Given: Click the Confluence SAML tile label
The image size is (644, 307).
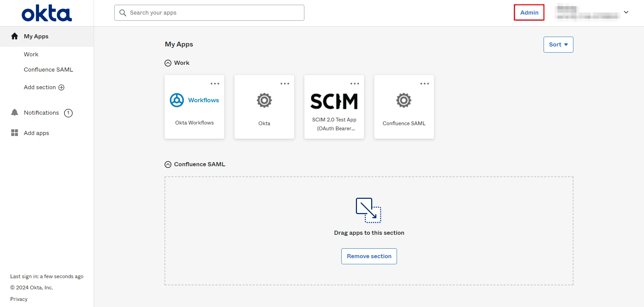Looking at the screenshot, I should (404, 123).
